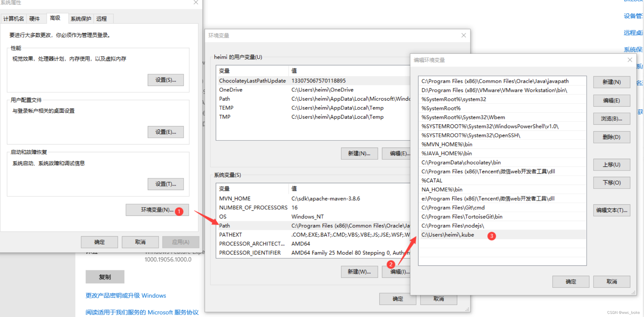Click 取消 in System Properties window
Image resolution: width=644 pixels, height=317 pixels.
coord(140,242)
